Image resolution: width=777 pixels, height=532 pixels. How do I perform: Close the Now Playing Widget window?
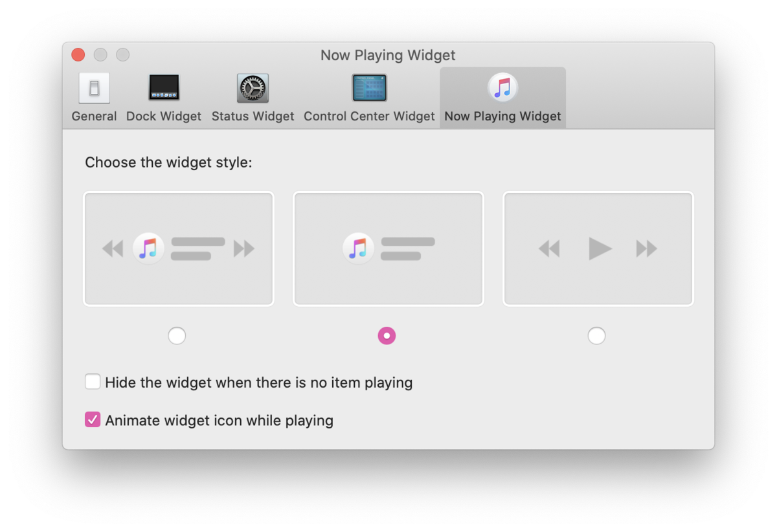click(78, 55)
